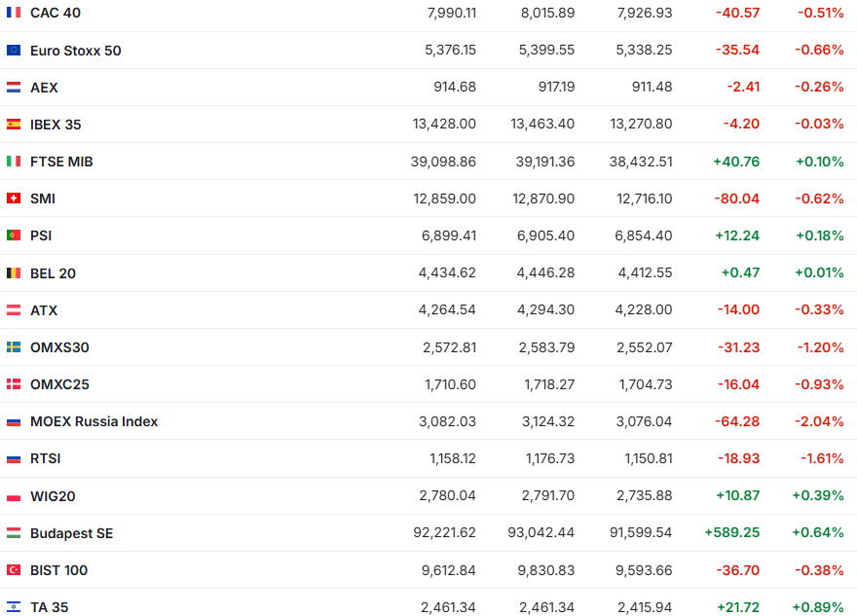This screenshot has width=857, height=616.
Task: Click the BEL 20 index name
Action: tap(53, 273)
